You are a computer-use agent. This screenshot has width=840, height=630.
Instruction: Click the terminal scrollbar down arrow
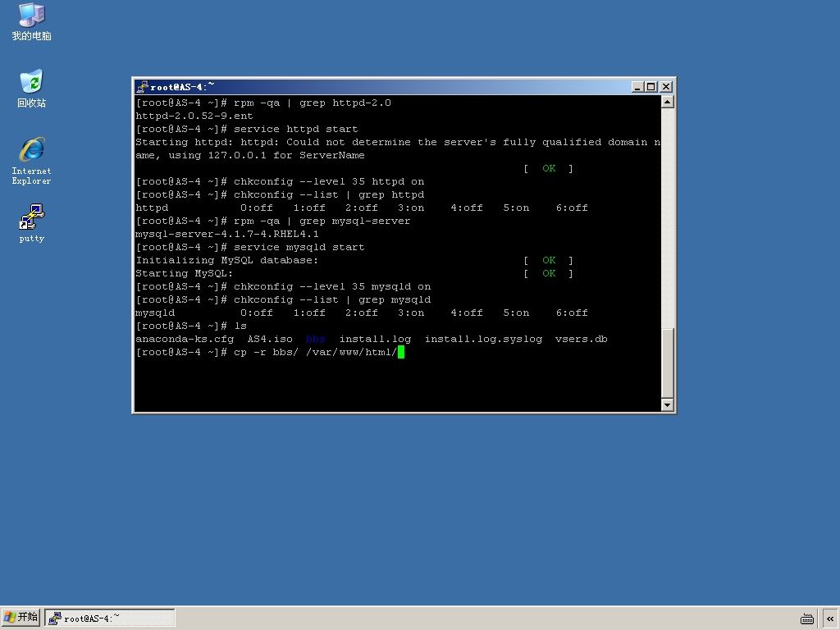point(667,405)
